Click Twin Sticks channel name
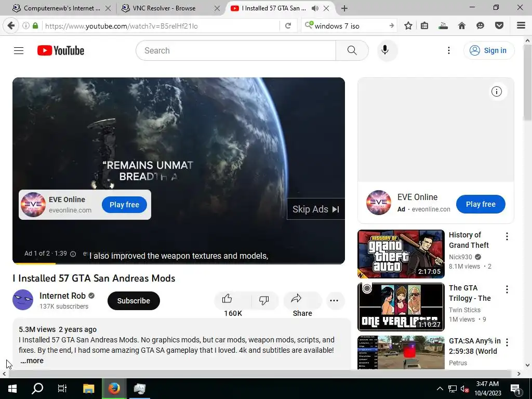Image resolution: width=532 pixels, height=399 pixels. tap(464, 310)
